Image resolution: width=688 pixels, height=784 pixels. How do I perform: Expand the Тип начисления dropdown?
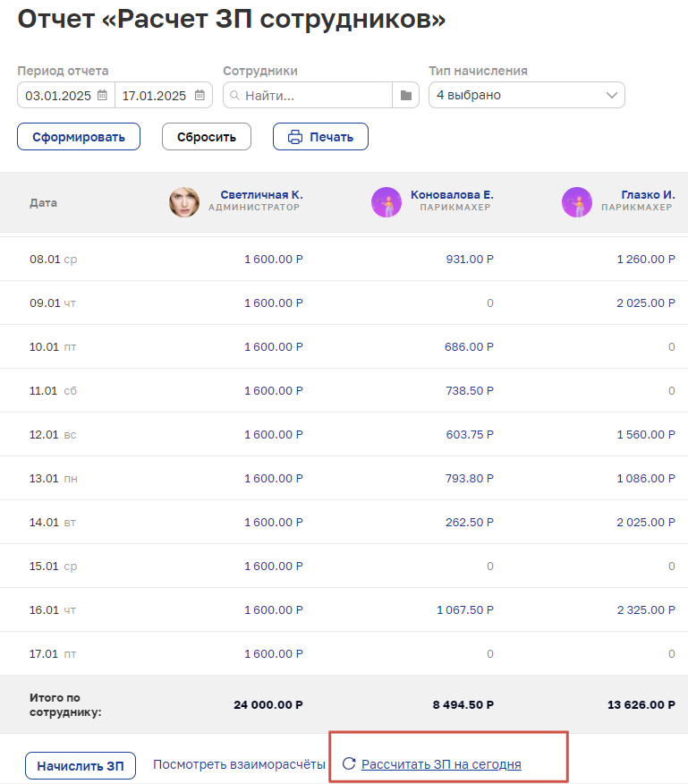[x=526, y=95]
